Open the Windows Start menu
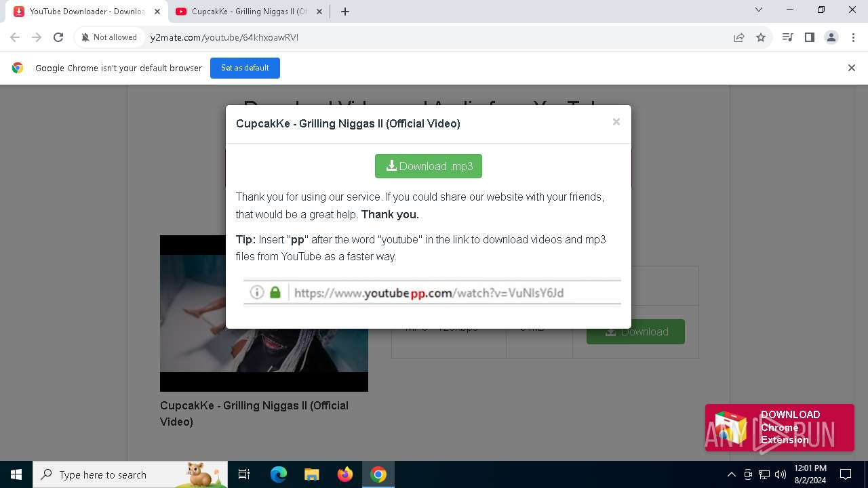The image size is (868, 488). [x=16, y=474]
